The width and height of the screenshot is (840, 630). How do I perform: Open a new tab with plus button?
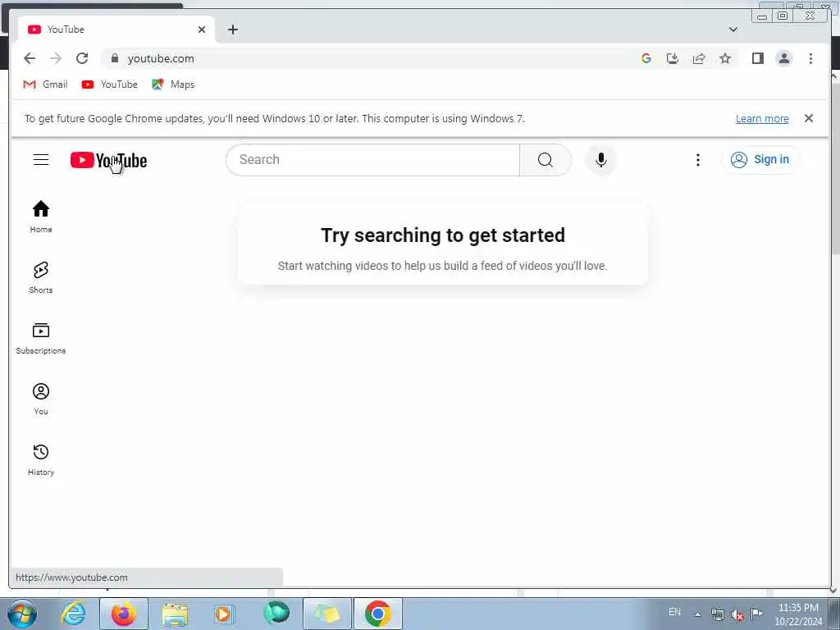pyautogui.click(x=232, y=30)
